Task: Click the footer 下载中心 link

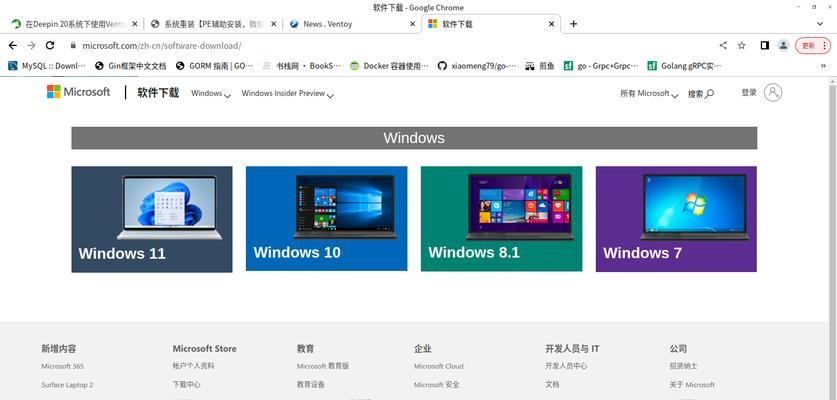Action: tap(186, 385)
